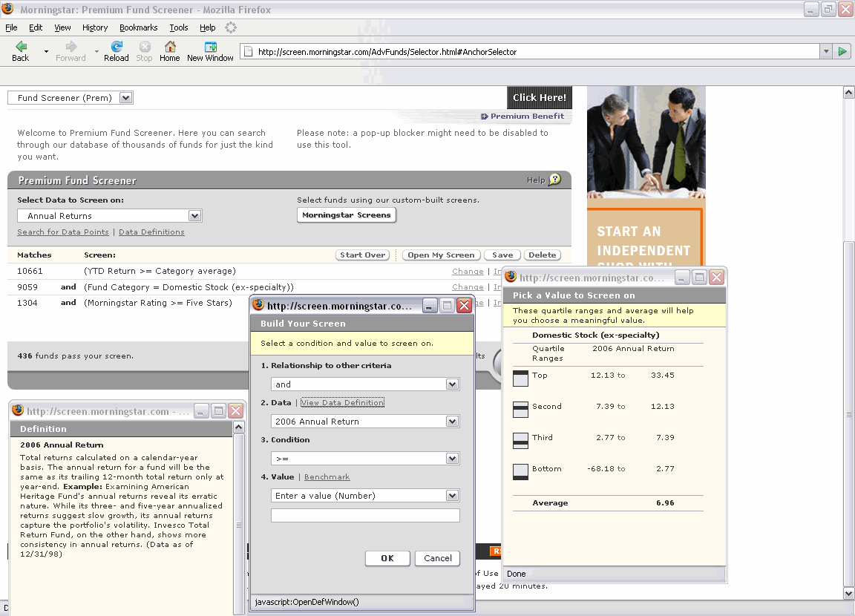Click the OK button in Build Your Screen

pos(387,558)
